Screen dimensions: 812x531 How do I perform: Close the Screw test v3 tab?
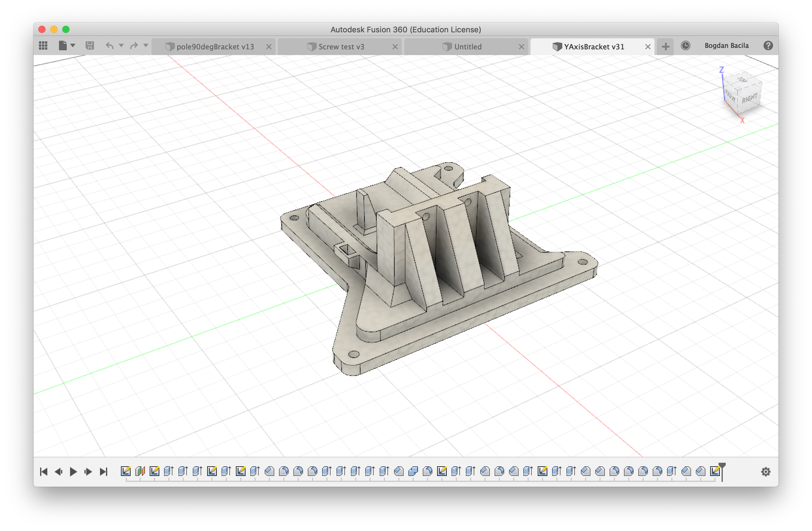[x=395, y=47]
